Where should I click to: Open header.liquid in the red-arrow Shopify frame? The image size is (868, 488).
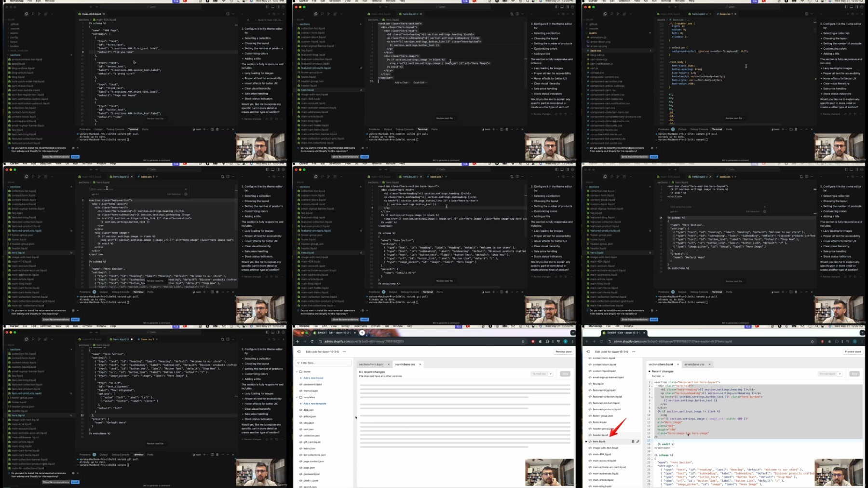point(600,435)
